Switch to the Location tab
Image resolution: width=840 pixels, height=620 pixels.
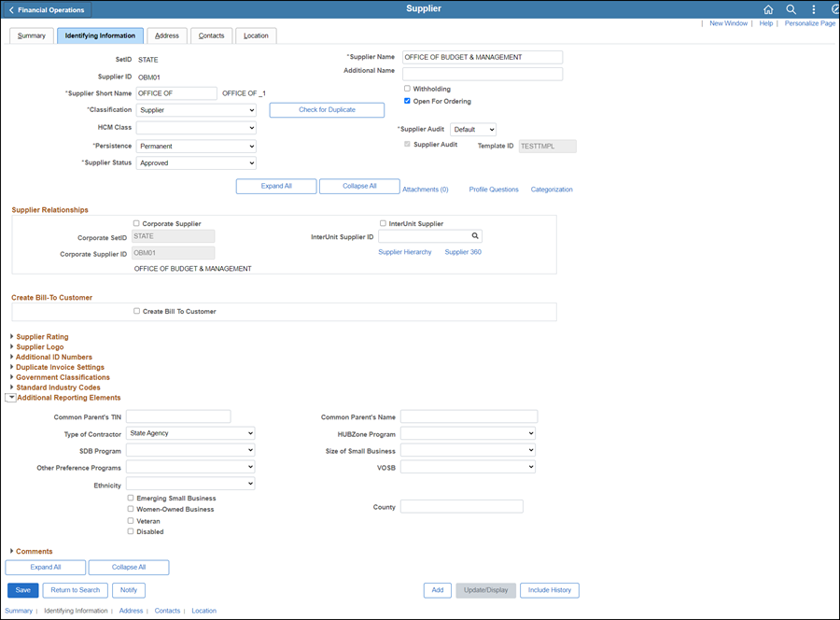[x=256, y=35]
